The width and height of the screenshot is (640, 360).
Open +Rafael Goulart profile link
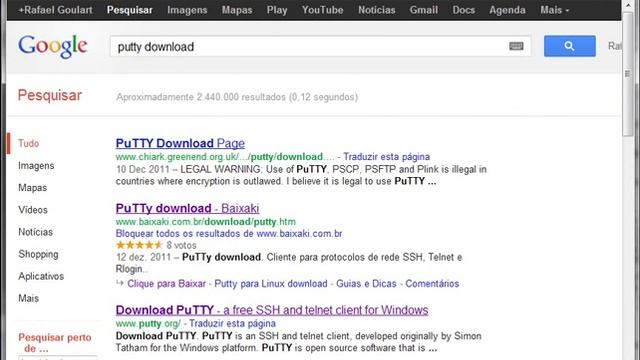pyautogui.click(x=56, y=10)
